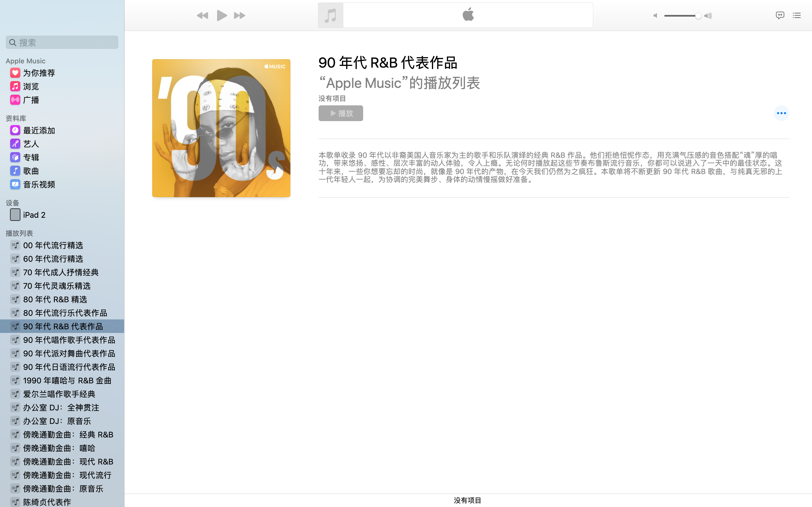Select 最近添加 in the library
Image resolution: width=812 pixels, height=507 pixels.
point(39,130)
